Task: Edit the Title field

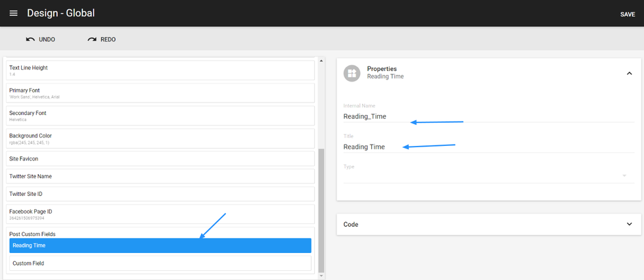Action: point(486,147)
